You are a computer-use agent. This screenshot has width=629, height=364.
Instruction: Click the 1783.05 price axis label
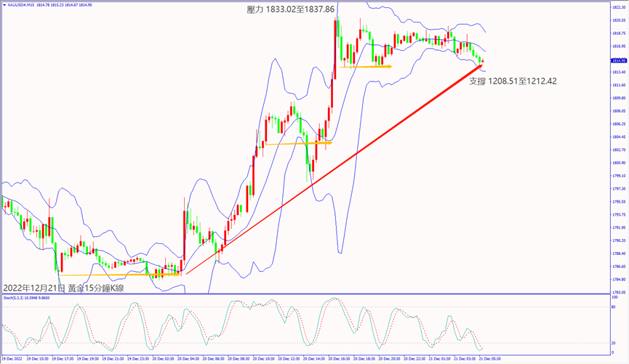coord(618,291)
